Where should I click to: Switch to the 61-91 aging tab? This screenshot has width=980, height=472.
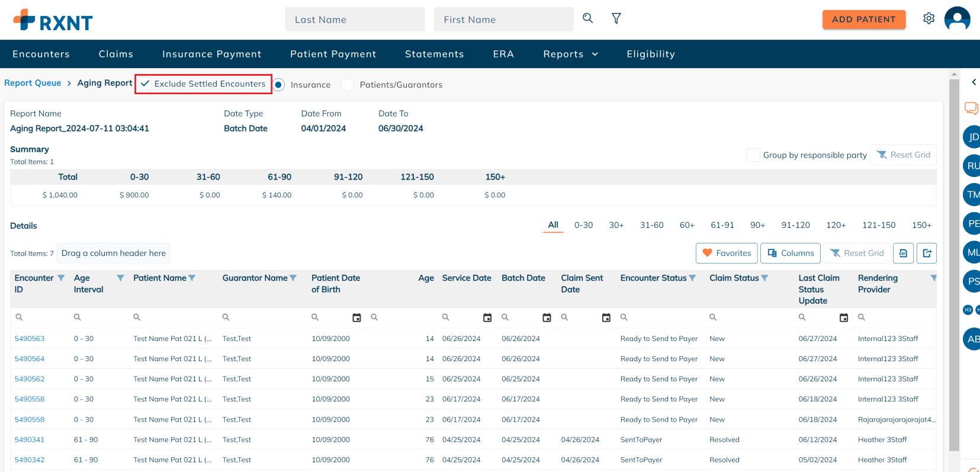[722, 225]
